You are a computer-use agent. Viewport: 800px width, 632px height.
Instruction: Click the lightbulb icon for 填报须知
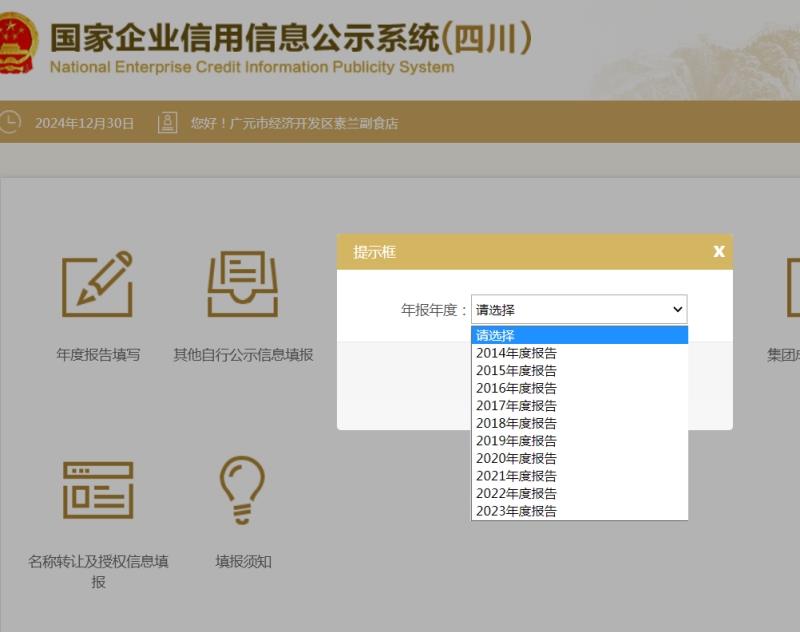pyautogui.click(x=242, y=490)
